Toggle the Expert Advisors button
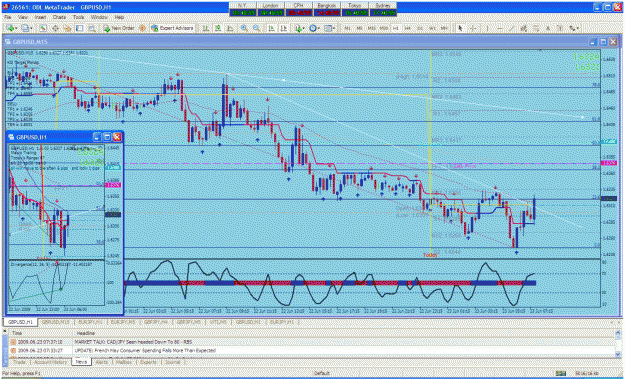This screenshot has width=625, height=379. pyautogui.click(x=172, y=28)
